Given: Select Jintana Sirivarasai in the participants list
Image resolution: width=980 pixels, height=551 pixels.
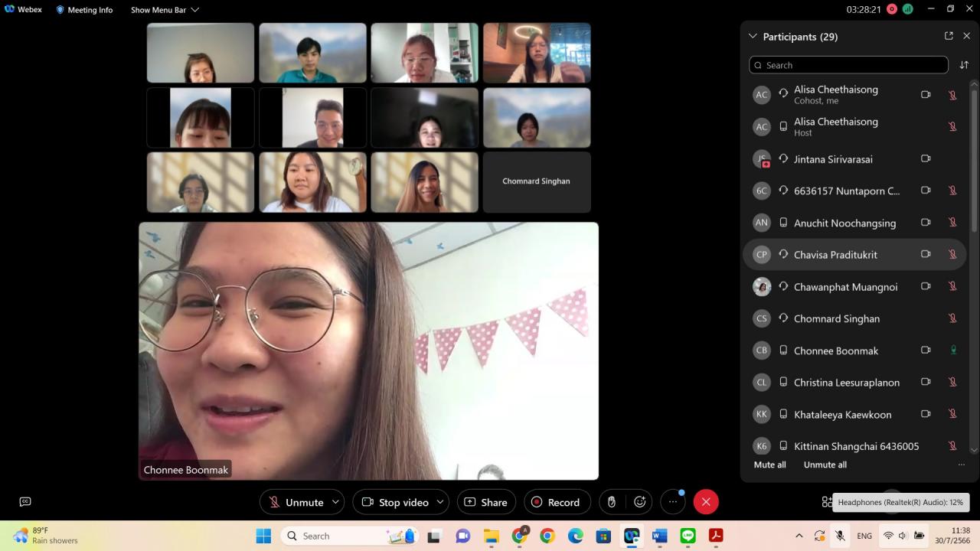Looking at the screenshot, I should tap(854, 159).
